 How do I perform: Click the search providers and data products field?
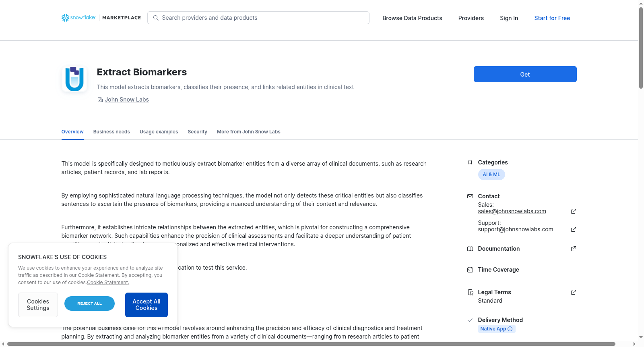258,18
